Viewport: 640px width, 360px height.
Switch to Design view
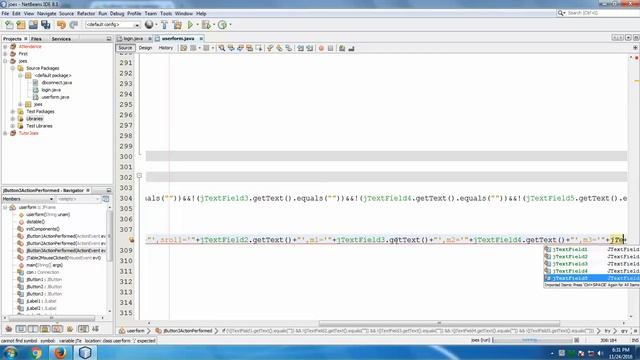point(145,48)
